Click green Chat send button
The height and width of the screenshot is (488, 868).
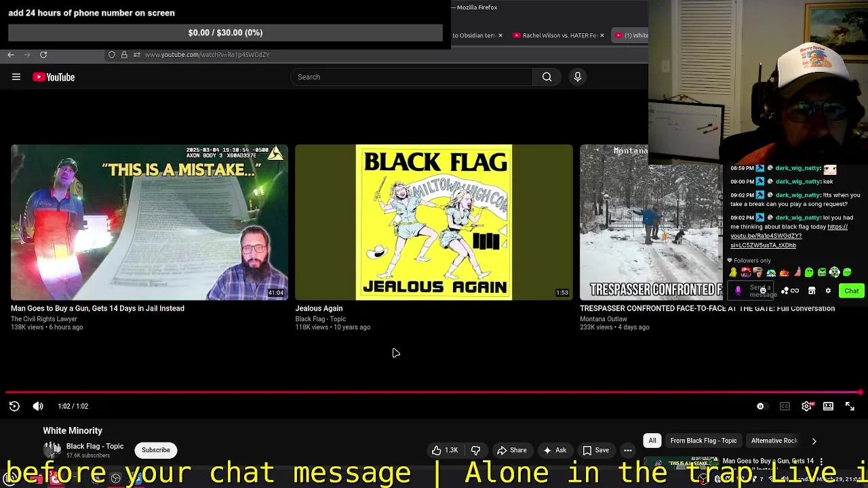[851, 291]
